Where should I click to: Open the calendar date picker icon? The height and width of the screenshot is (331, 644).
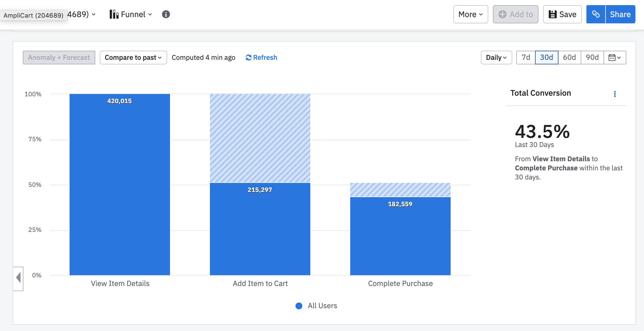click(x=613, y=57)
